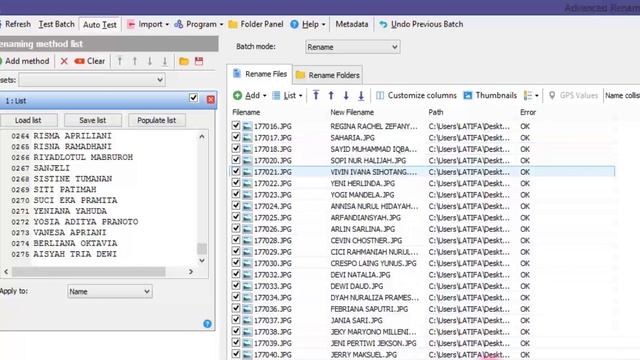Expand the Import dropdown arrow
The image size is (640, 360).
[x=167, y=25]
